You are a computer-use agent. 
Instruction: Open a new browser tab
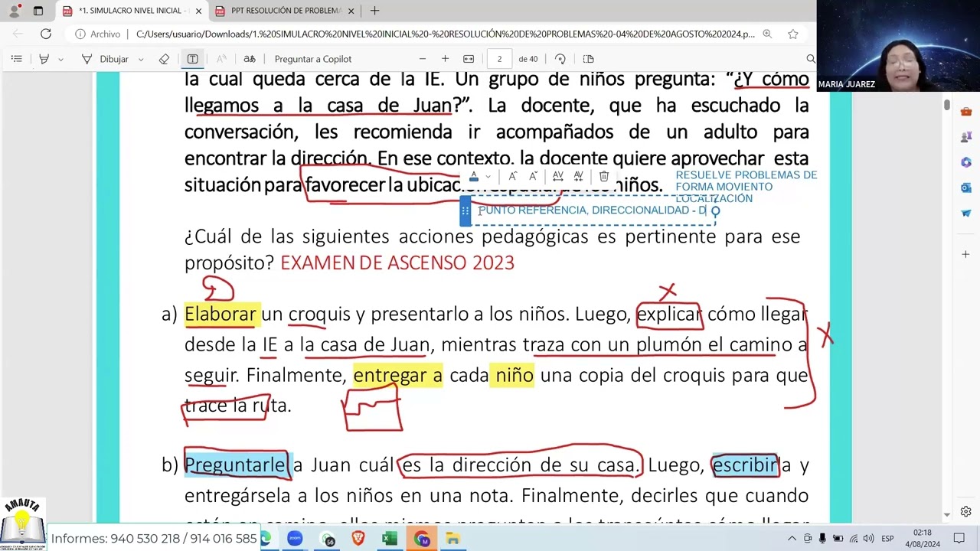point(374,11)
